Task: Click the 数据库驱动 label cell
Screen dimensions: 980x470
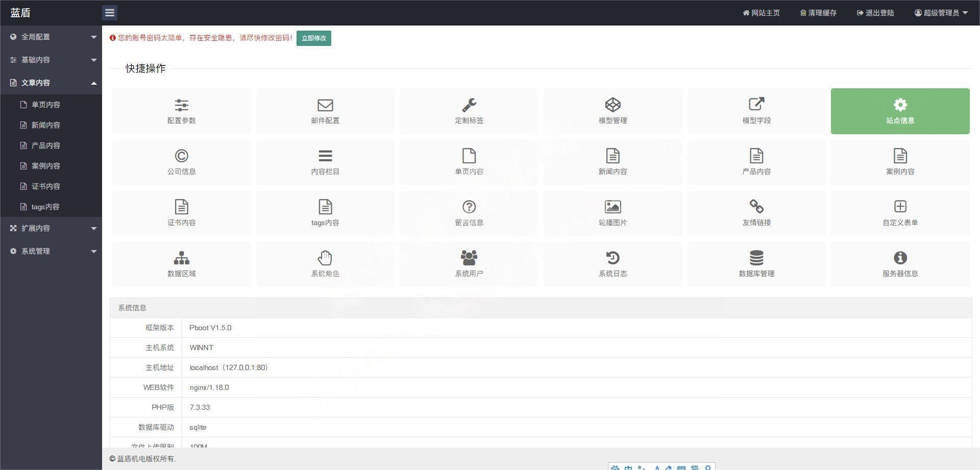Action: 146,427
